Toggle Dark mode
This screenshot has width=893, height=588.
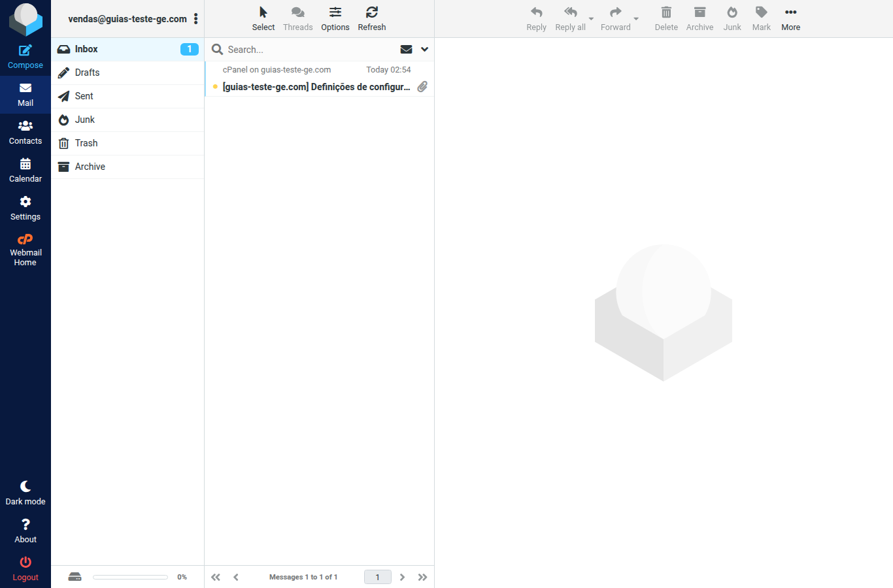pyautogui.click(x=25, y=493)
